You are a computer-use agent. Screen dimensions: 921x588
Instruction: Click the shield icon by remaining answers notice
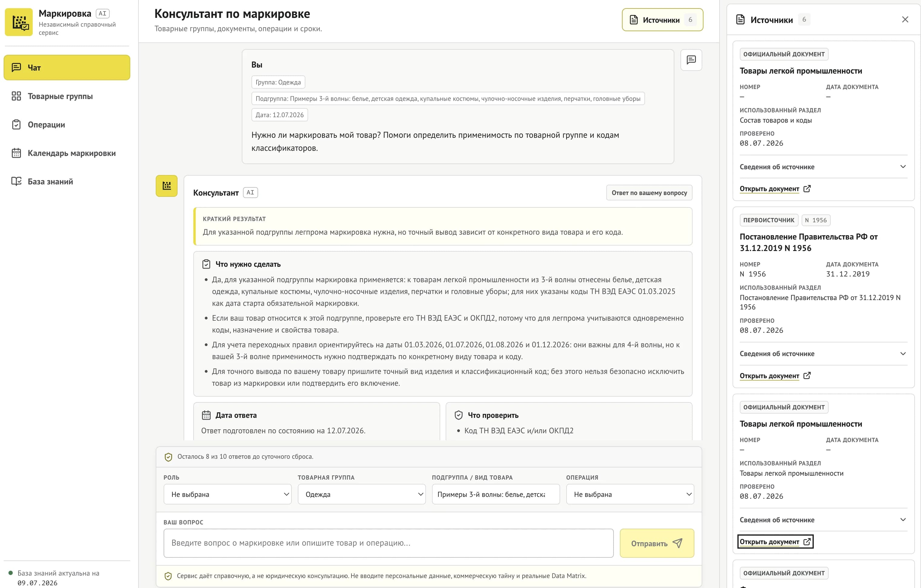[168, 457]
